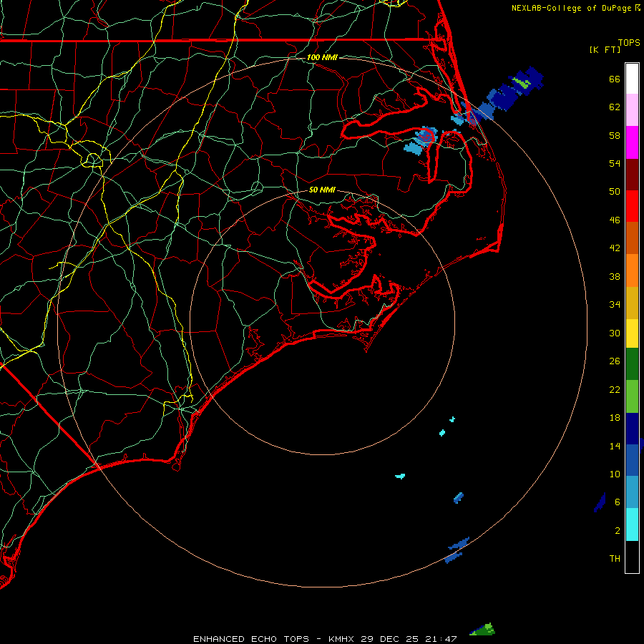Click the black TH threshold swatch
644x644 pixels.
(632, 557)
